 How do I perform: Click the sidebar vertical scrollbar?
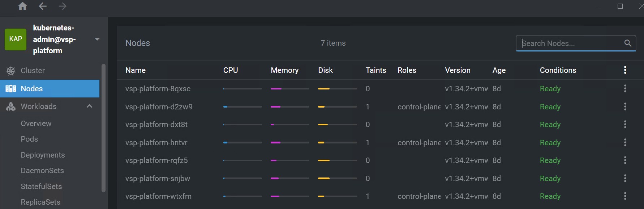point(104,128)
